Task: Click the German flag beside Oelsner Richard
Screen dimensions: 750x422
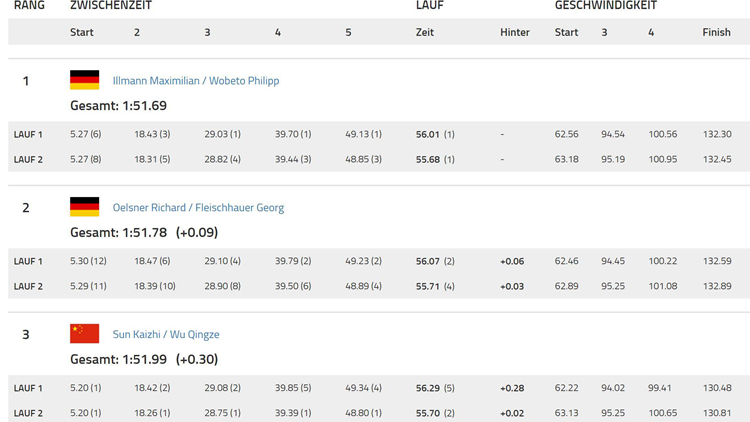Action: tap(84, 207)
